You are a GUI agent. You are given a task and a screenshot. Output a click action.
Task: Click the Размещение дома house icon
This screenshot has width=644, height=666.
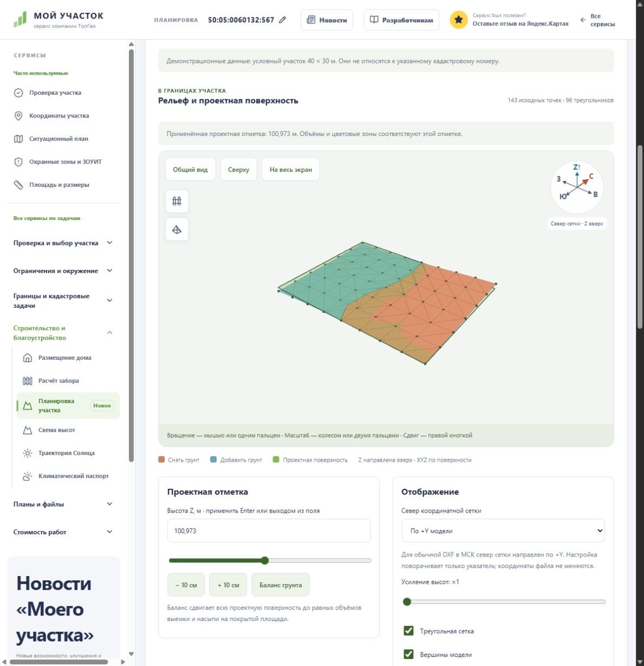28,358
